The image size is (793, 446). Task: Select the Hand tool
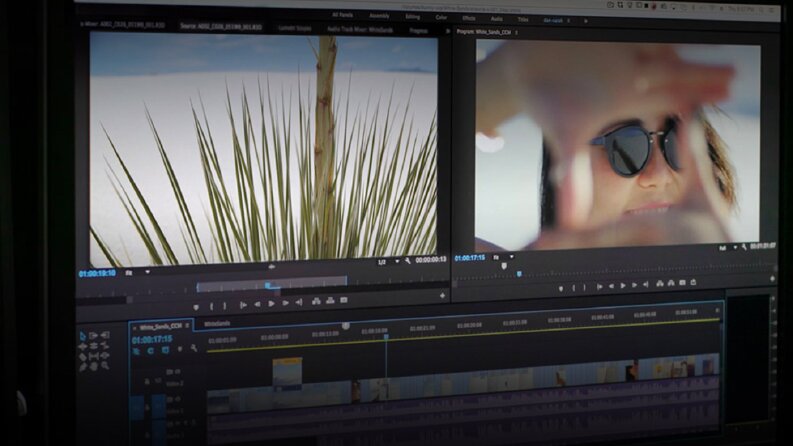94,367
